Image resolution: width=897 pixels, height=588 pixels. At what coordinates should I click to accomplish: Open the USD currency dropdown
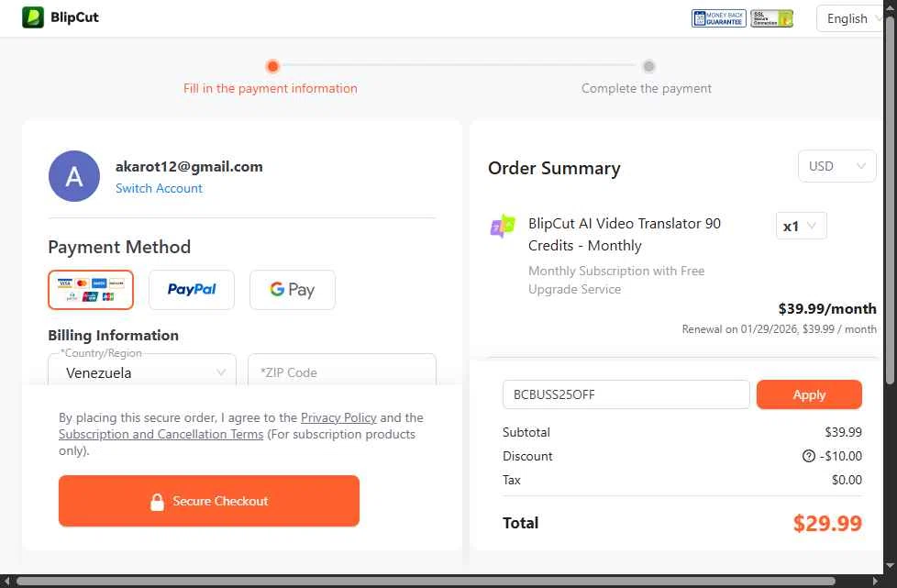[x=837, y=166]
